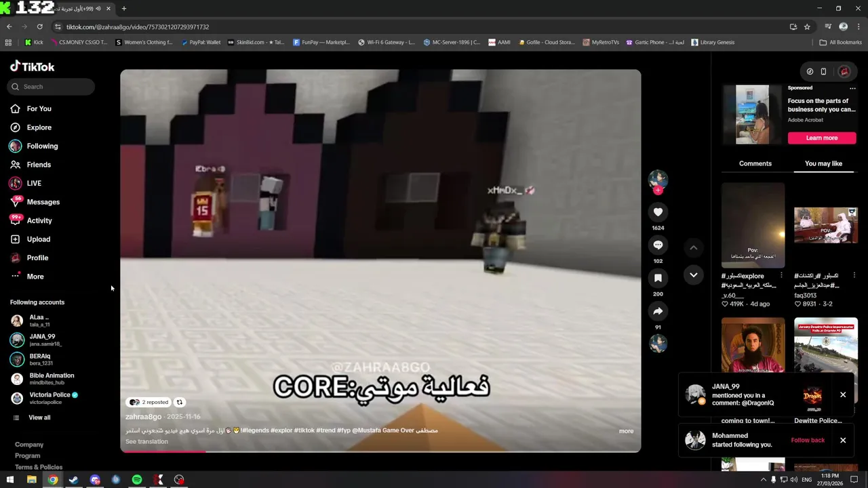Open Steam from the taskbar
The height and width of the screenshot is (488, 868).
(74, 480)
